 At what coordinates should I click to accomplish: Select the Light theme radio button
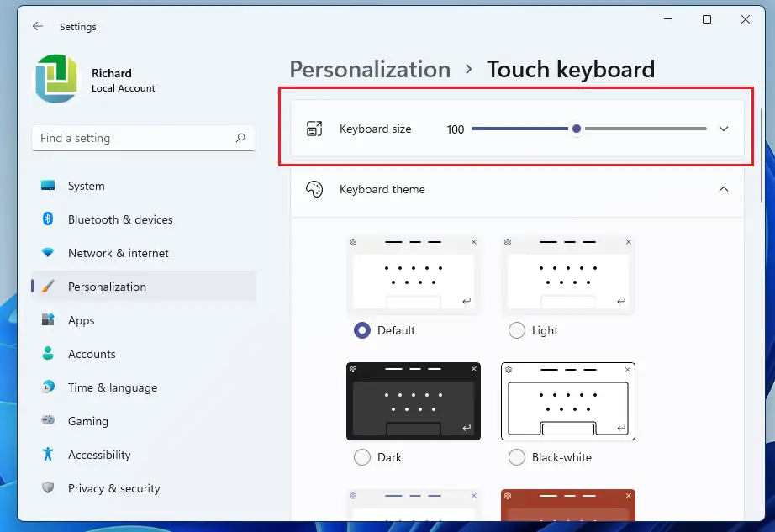[516, 330]
